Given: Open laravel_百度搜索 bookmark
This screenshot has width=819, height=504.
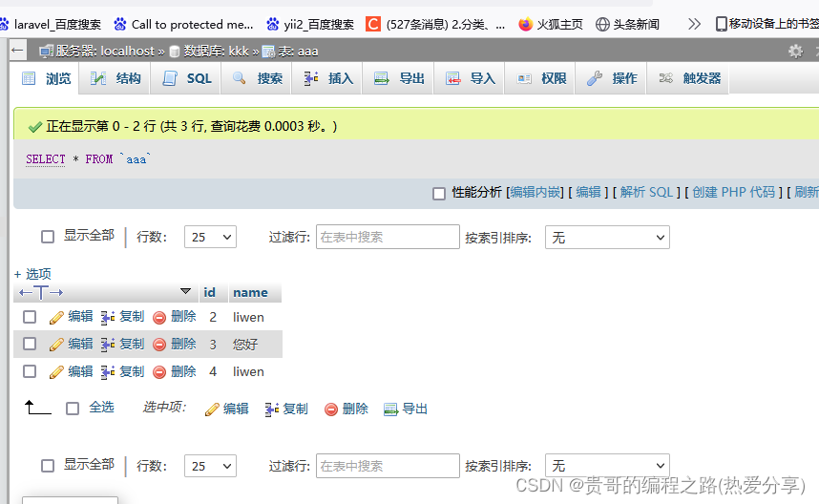Looking at the screenshot, I should (x=51, y=24).
